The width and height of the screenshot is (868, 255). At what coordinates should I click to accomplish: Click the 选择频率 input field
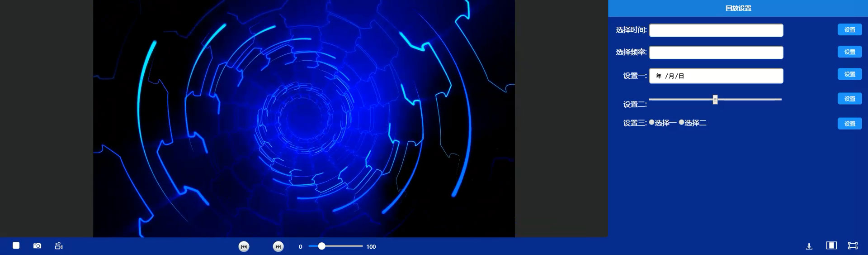click(716, 53)
